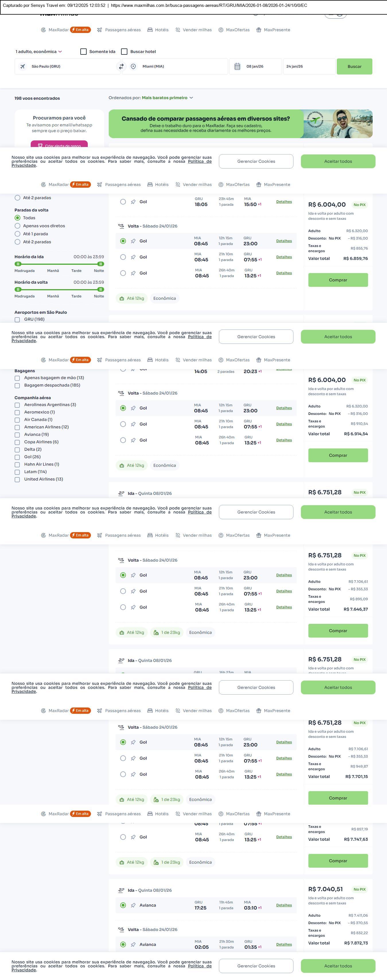Click the airplane icon in the São Paulo field
This screenshot has width=387, height=980.
coord(23,66)
